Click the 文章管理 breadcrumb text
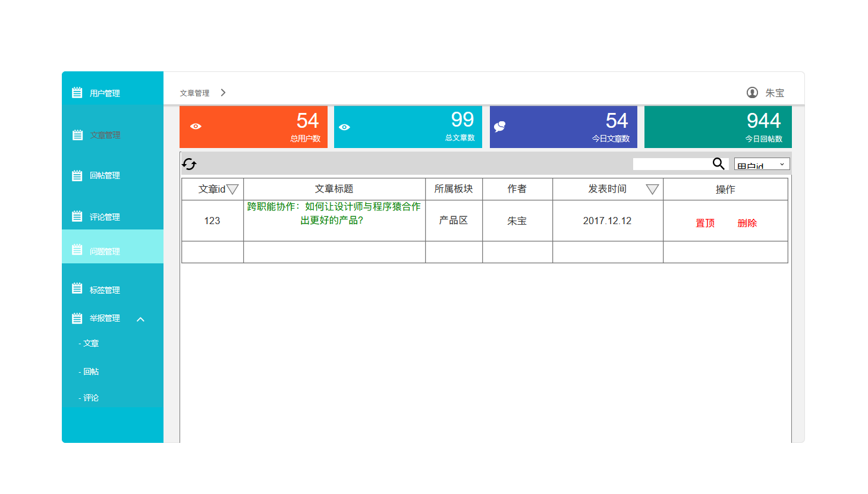Viewport: 868px width, 494px height. point(194,93)
